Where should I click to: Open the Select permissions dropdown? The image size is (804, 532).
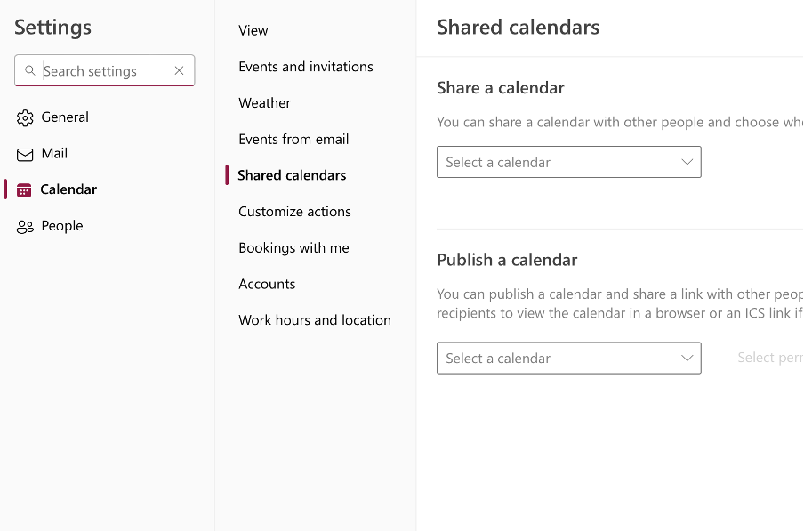pyautogui.click(x=769, y=359)
